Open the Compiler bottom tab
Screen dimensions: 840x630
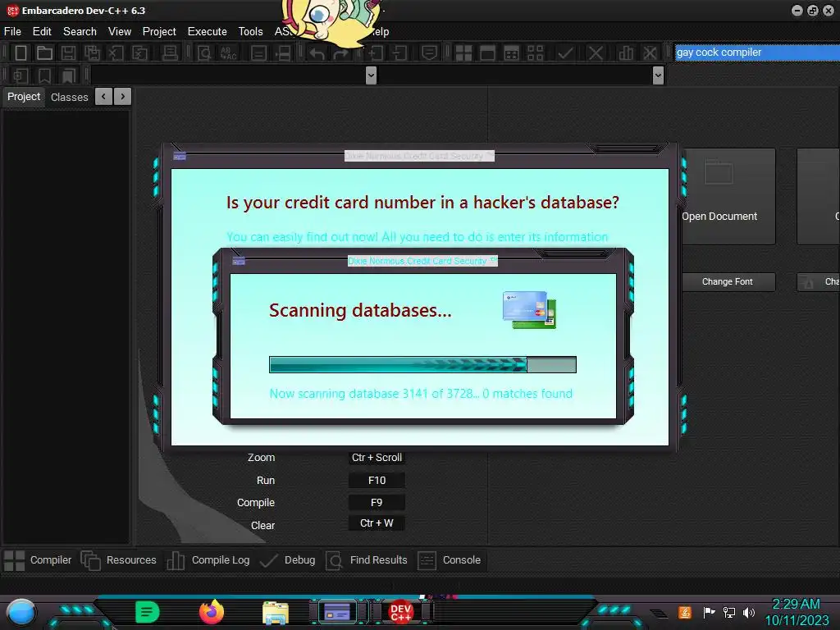pyautogui.click(x=38, y=559)
